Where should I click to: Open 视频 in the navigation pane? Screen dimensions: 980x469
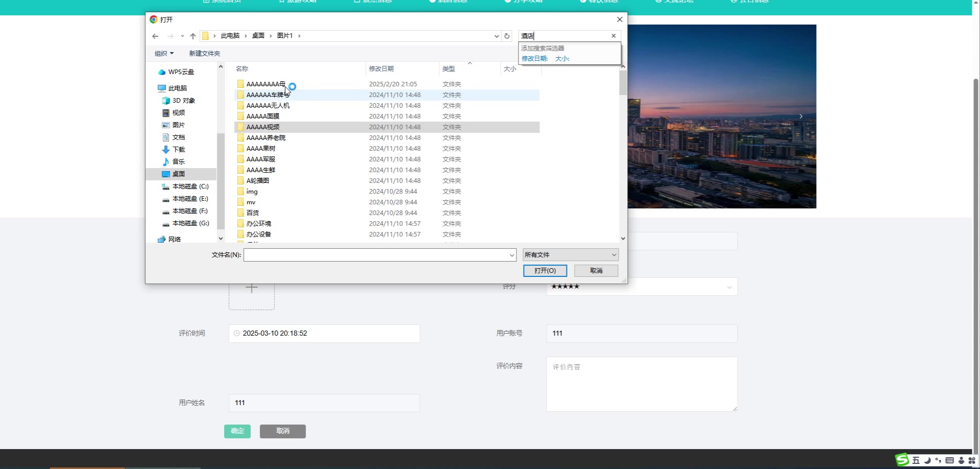point(179,113)
